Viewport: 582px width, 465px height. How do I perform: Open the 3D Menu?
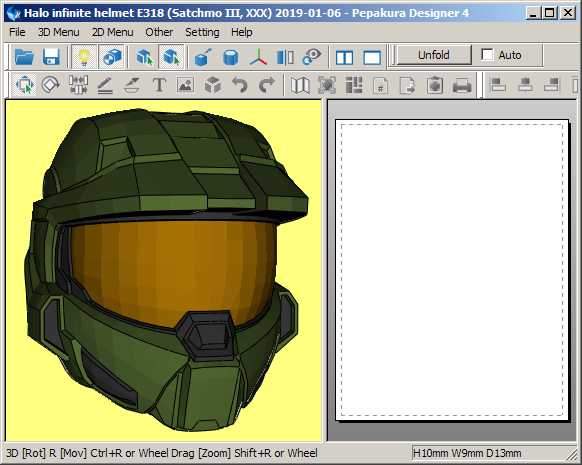point(59,32)
